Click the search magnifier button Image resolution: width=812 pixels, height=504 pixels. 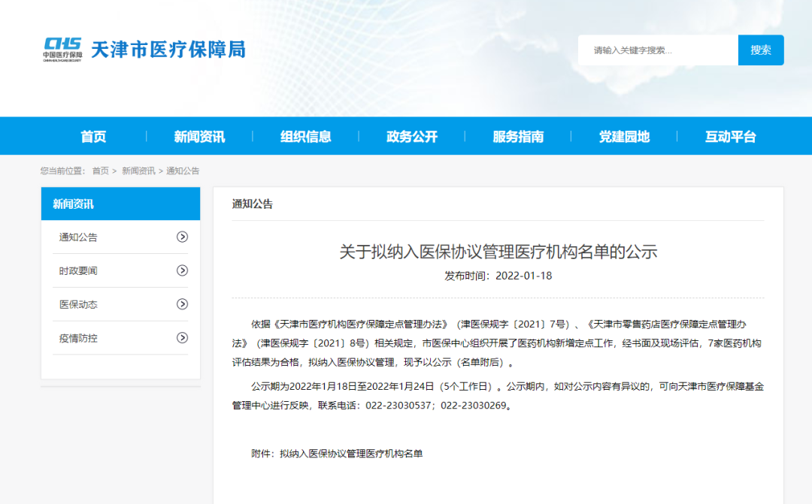tap(761, 49)
